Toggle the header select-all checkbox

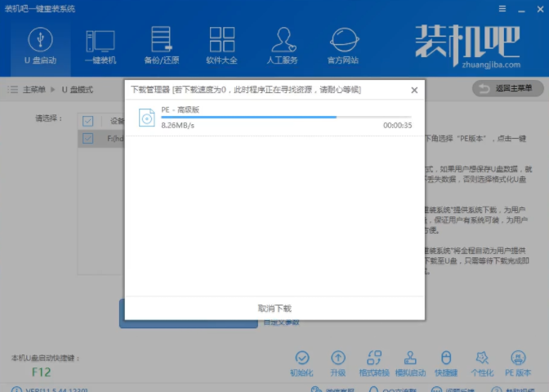coord(88,121)
